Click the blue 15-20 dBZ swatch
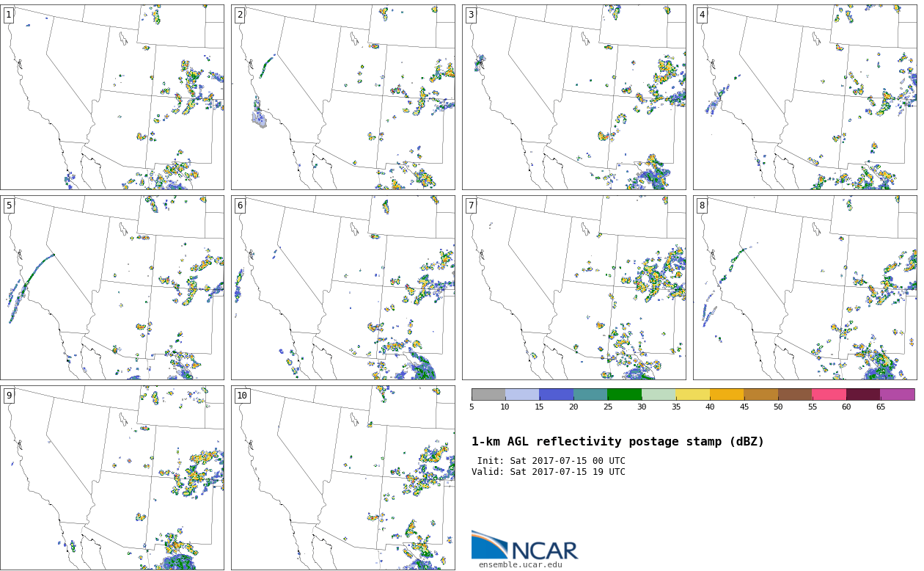Image resolution: width=924 pixels, height=571 pixels. 557,394
